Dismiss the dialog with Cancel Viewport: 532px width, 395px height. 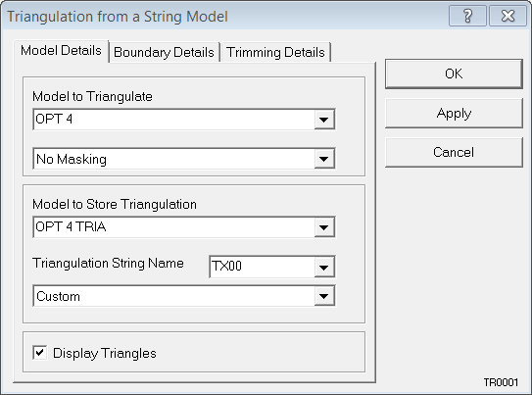click(x=454, y=152)
